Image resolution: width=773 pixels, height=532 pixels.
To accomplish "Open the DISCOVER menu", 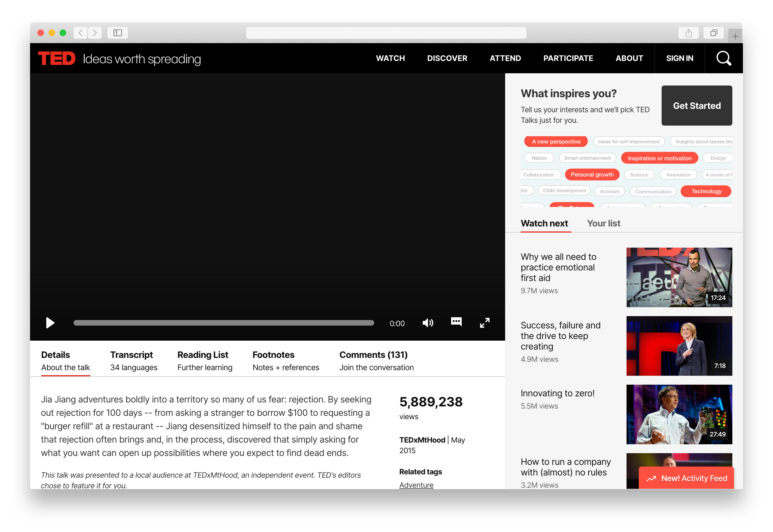I will click(447, 58).
